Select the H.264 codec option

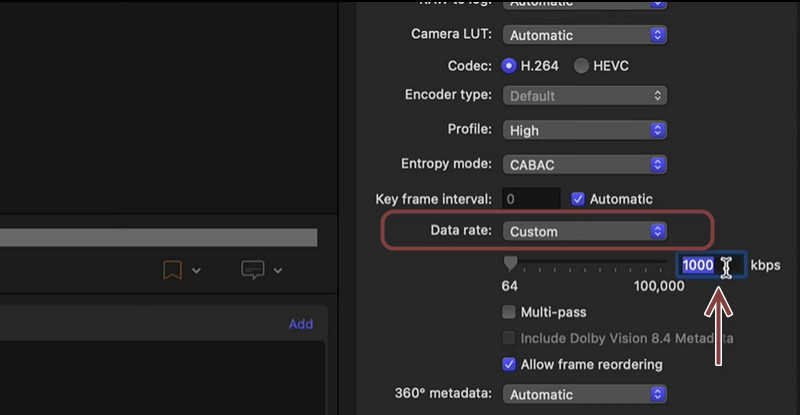click(509, 65)
